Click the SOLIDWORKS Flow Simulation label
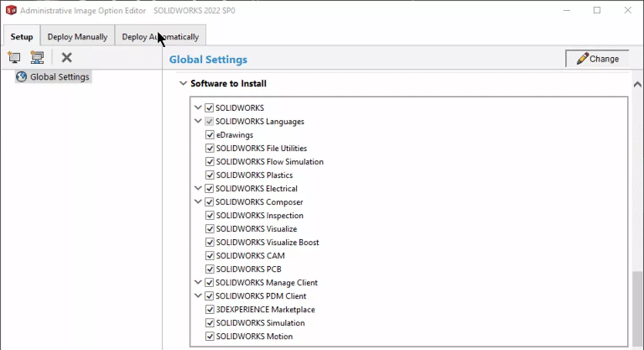The width and height of the screenshot is (644, 350). [270, 162]
